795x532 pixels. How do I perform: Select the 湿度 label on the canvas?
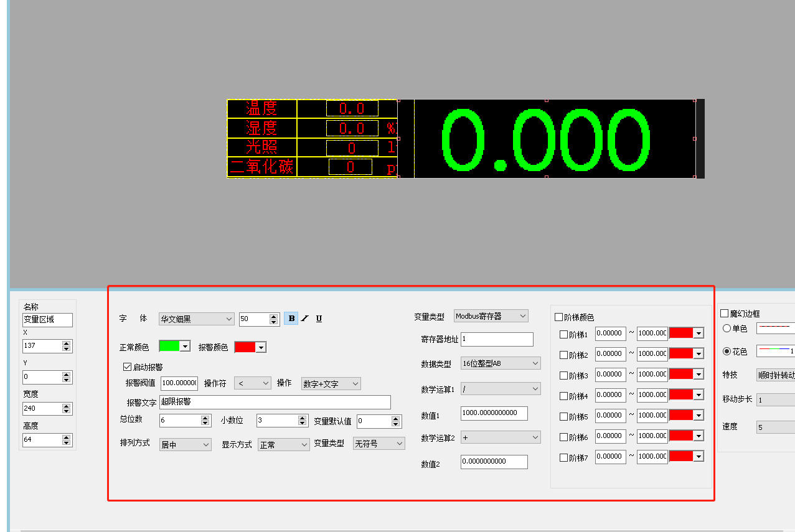point(261,128)
